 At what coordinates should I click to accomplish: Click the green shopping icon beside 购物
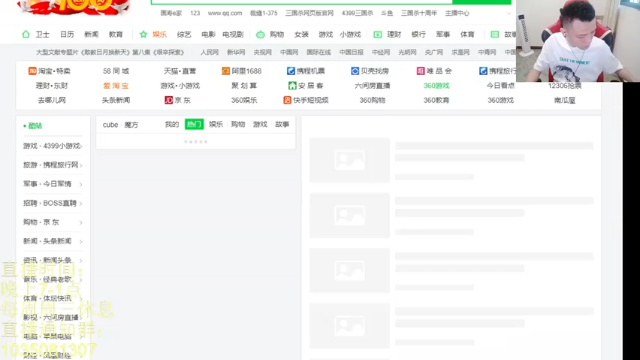(260, 35)
